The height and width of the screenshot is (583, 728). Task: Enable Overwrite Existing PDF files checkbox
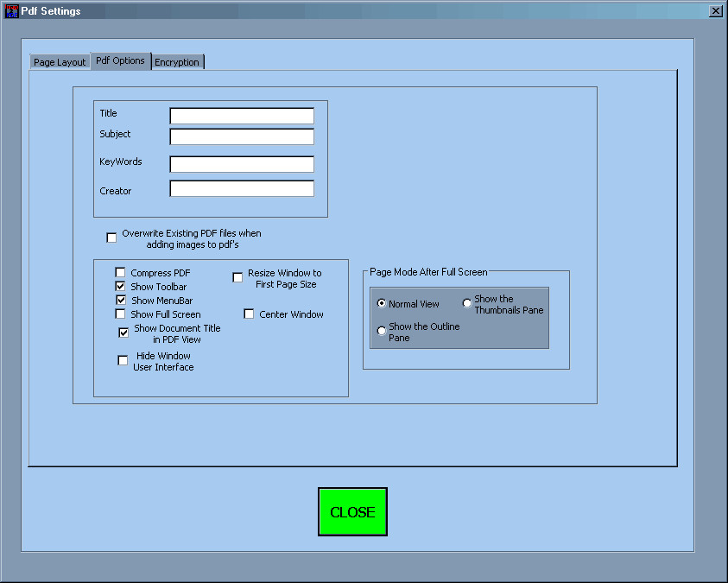[111, 238]
